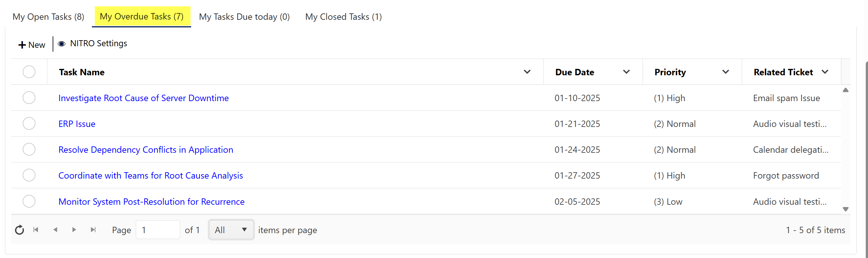868x258 pixels.
Task: Check the Investigate Root Cause row checkbox
Action: tap(29, 98)
